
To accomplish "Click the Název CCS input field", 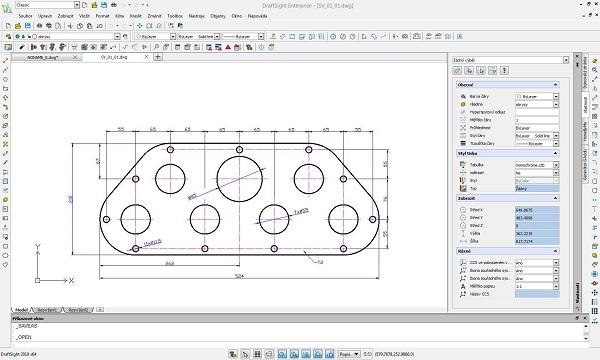I will click(537, 294).
